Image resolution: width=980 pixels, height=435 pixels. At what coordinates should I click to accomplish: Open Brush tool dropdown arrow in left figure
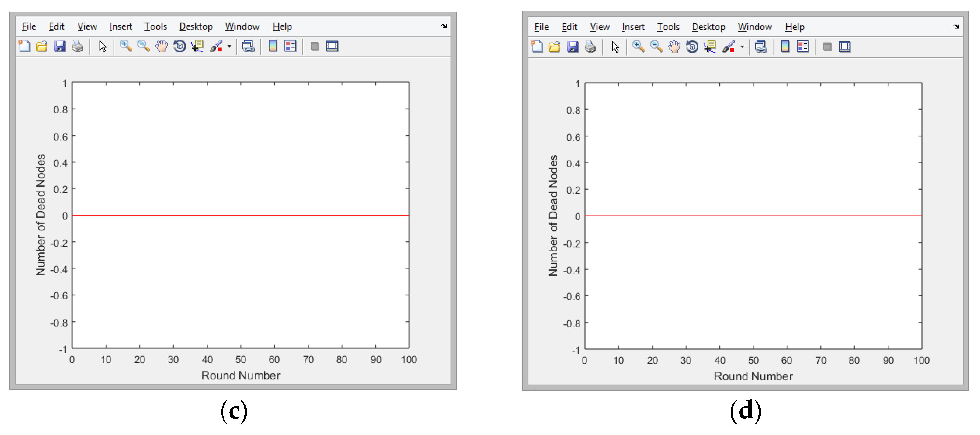click(x=229, y=47)
